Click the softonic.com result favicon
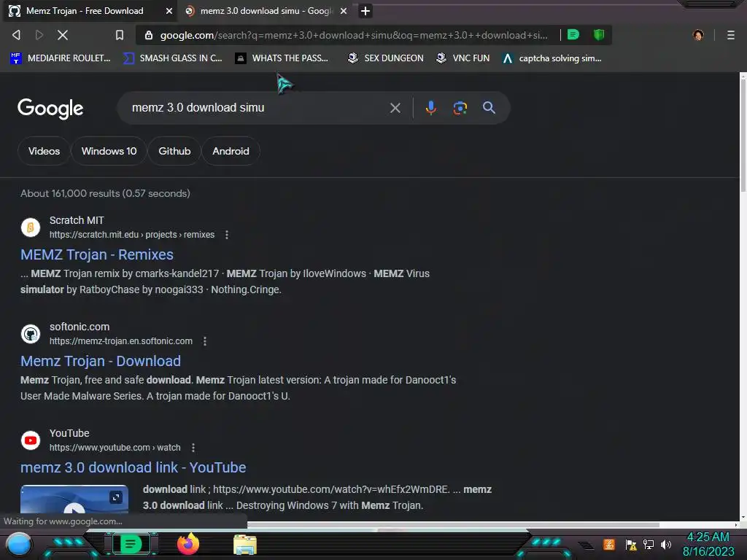Viewport: 747px width, 560px height. click(31, 334)
